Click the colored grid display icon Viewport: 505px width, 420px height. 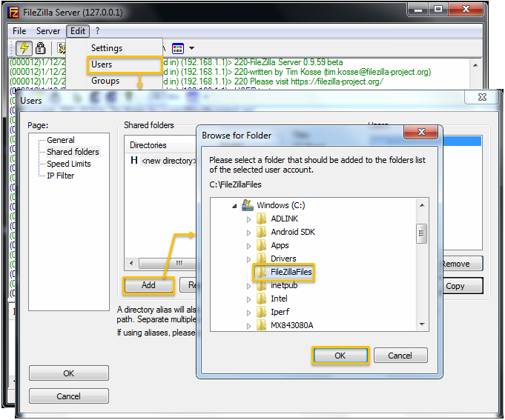click(178, 48)
